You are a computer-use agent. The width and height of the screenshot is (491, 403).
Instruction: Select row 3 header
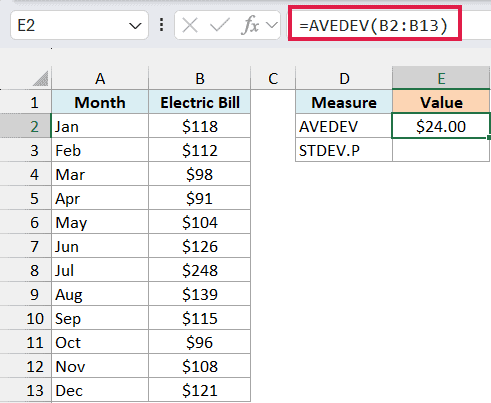click(x=26, y=150)
